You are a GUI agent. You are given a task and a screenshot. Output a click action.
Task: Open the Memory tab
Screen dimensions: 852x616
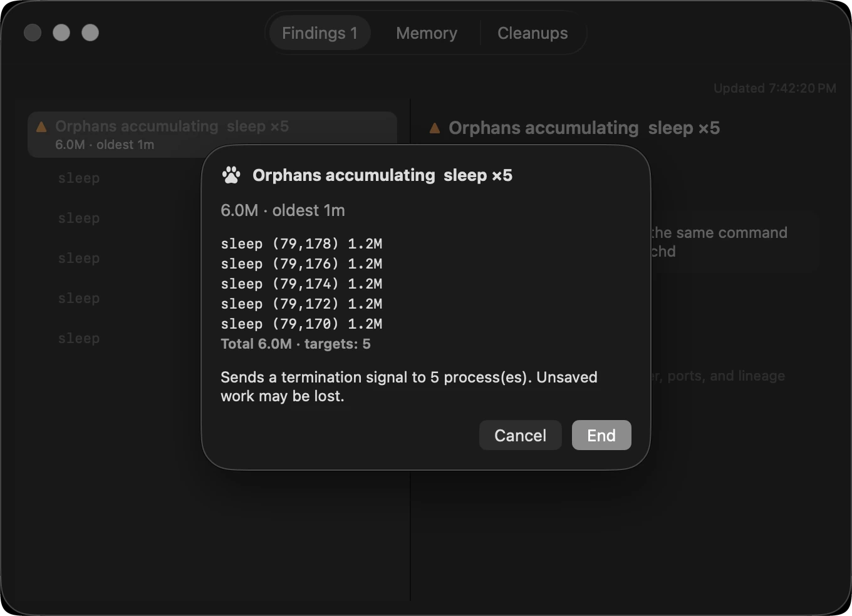[427, 33]
